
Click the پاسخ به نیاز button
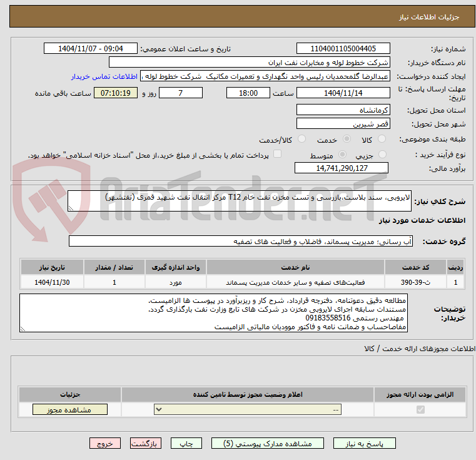coord(365,443)
